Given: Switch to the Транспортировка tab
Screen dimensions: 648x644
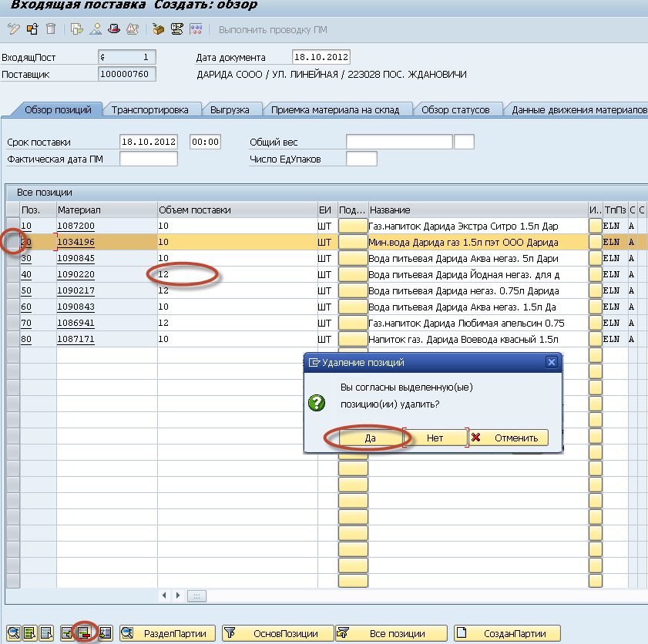Looking at the screenshot, I should click(149, 110).
